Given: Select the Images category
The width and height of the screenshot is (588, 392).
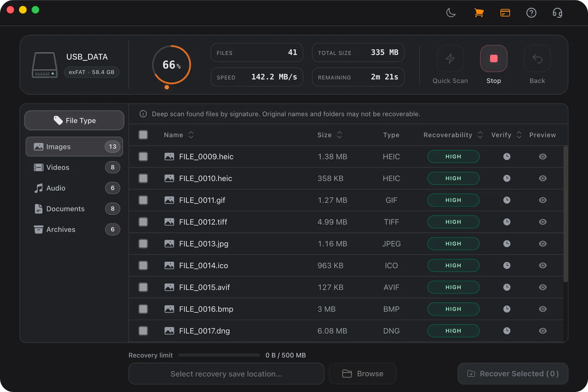Looking at the screenshot, I should [74, 147].
